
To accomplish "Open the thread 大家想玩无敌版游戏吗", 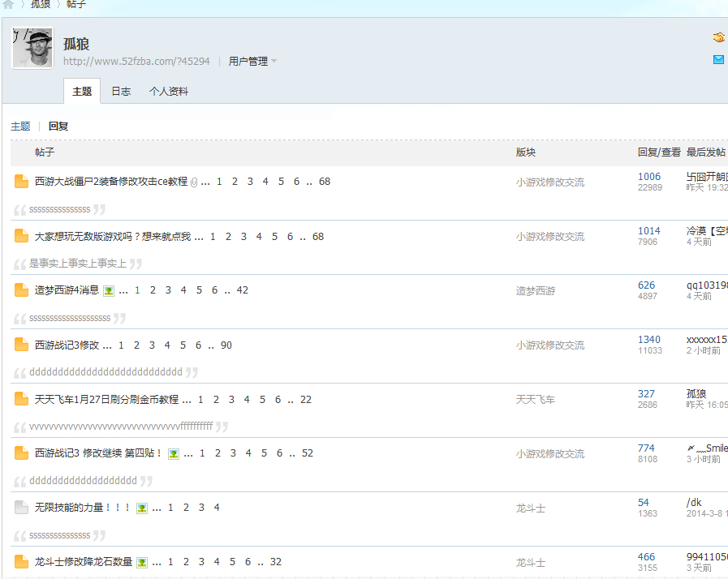I will (113, 237).
